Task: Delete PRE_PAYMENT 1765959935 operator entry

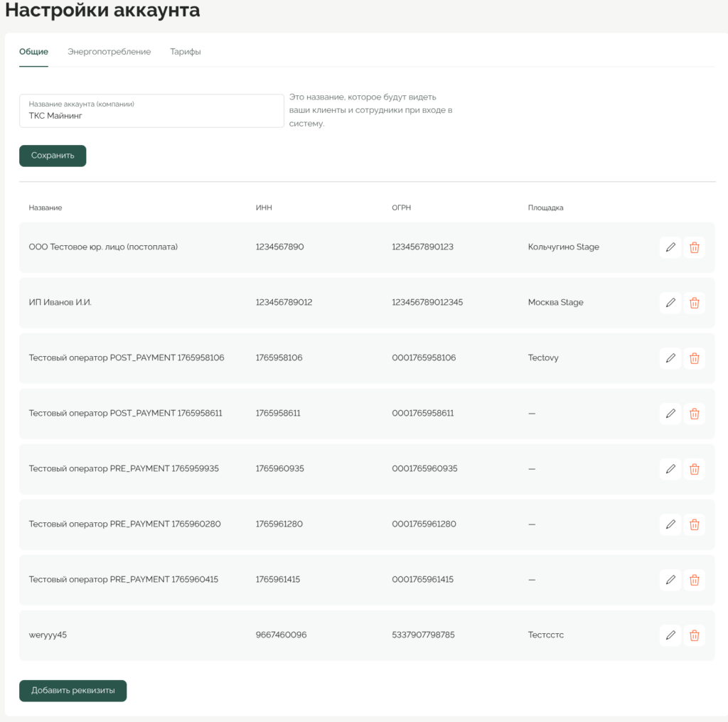Action: coord(695,469)
